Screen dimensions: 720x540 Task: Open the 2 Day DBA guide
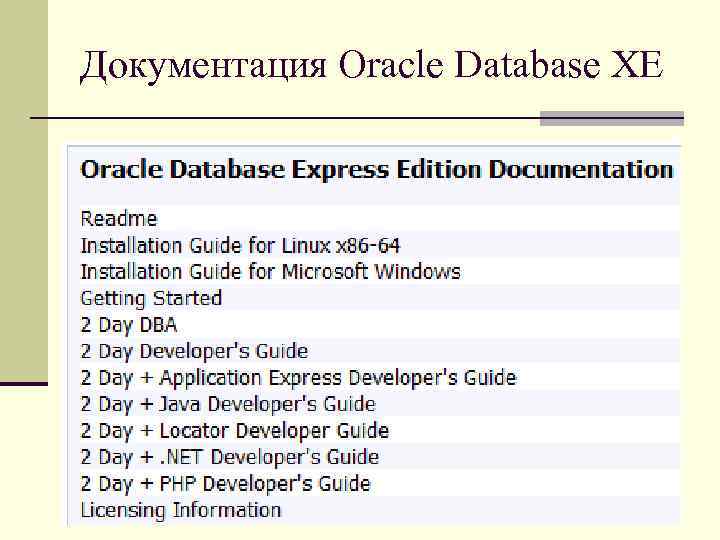click(x=129, y=326)
